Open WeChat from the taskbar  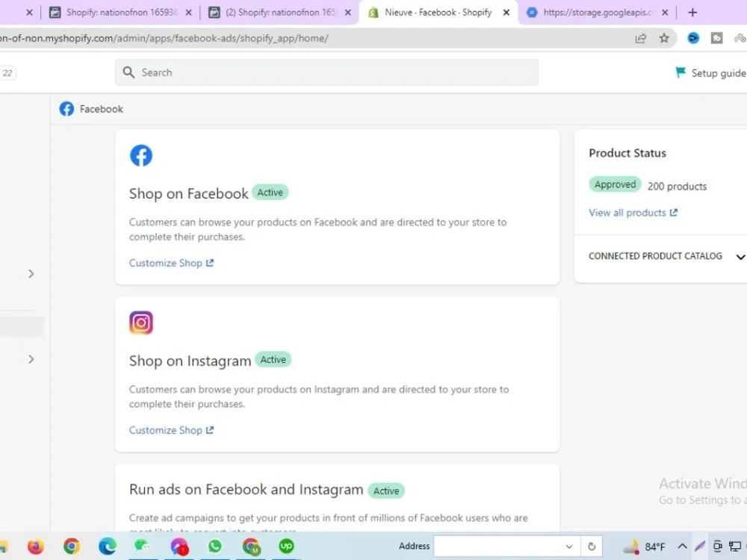click(x=143, y=546)
